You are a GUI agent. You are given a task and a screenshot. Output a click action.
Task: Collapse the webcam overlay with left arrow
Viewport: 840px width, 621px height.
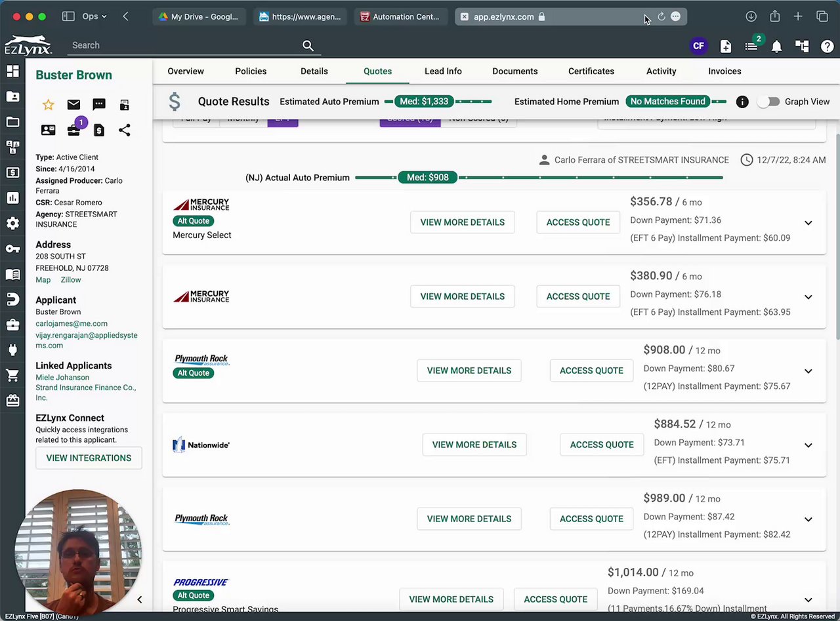139,599
